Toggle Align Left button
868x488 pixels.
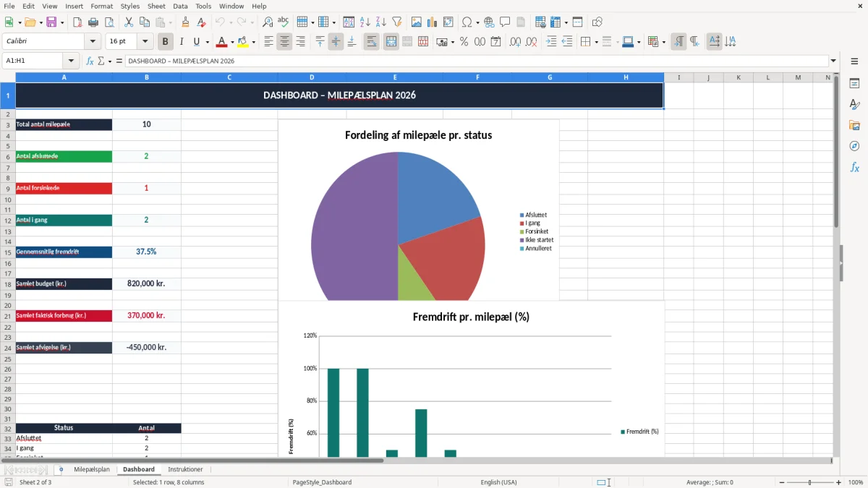(268, 42)
